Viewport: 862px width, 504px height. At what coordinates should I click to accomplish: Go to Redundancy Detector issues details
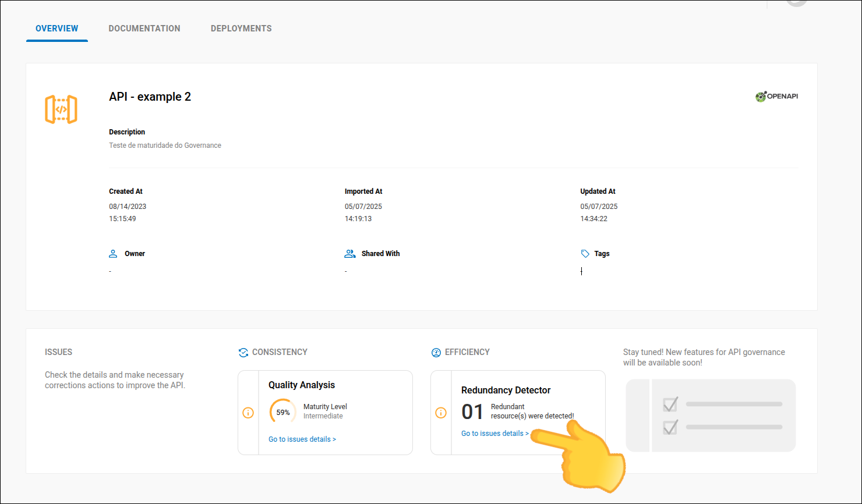click(494, 434)
